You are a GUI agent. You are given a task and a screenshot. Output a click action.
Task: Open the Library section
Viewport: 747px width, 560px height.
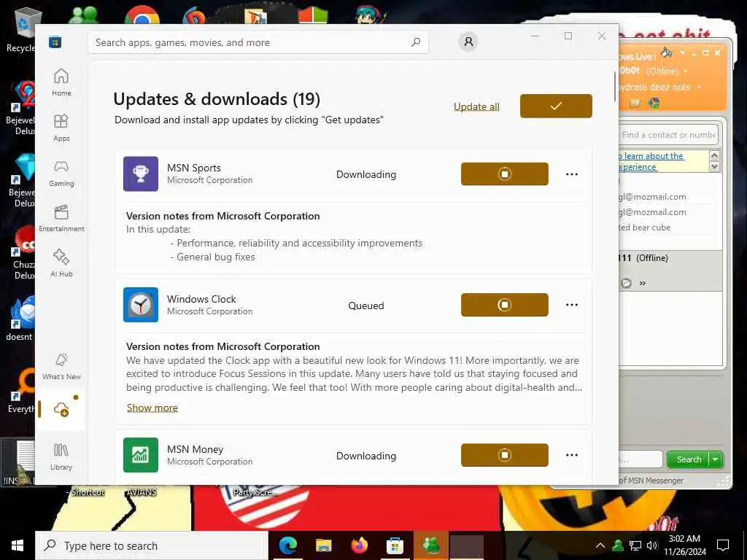tap(61, 456)
